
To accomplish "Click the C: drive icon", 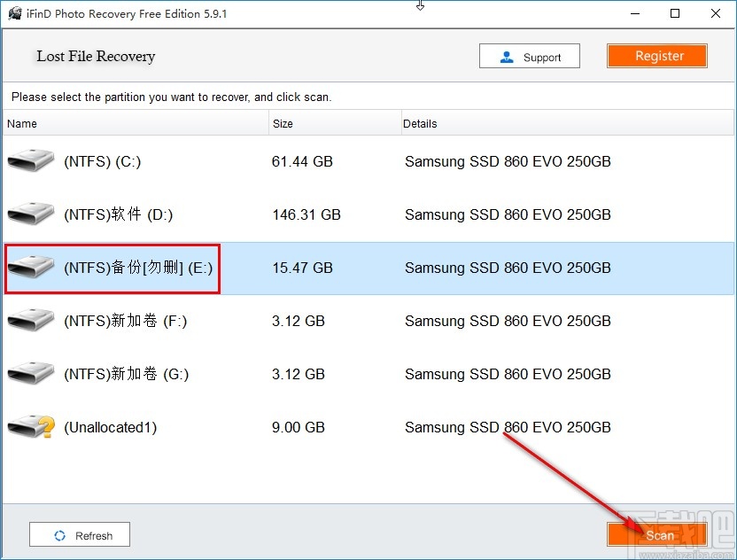I will click(30, 160).
